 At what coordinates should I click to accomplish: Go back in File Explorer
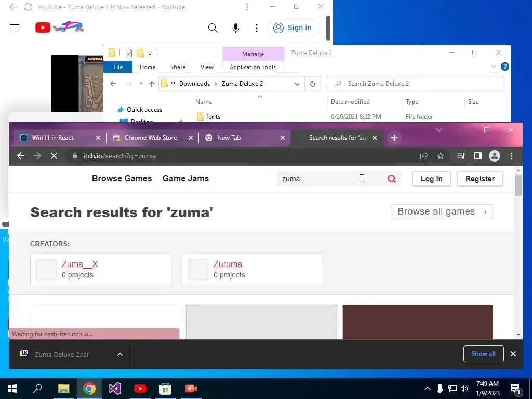coord(113,84)
